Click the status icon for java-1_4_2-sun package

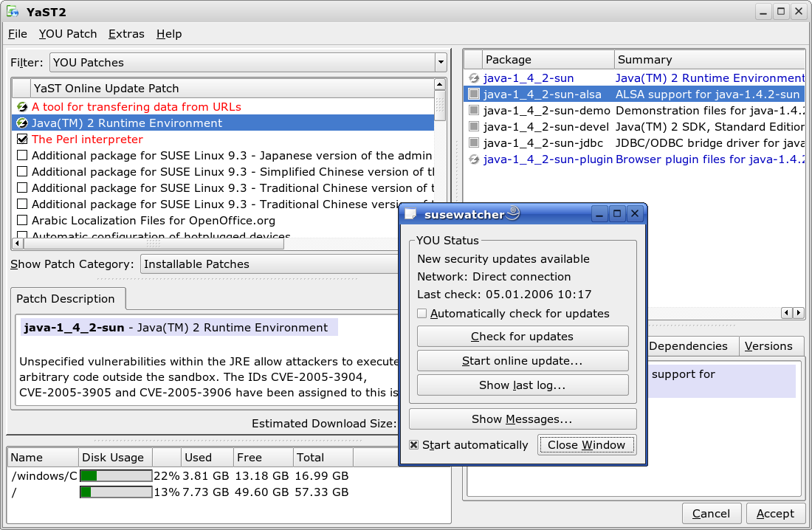474,78
